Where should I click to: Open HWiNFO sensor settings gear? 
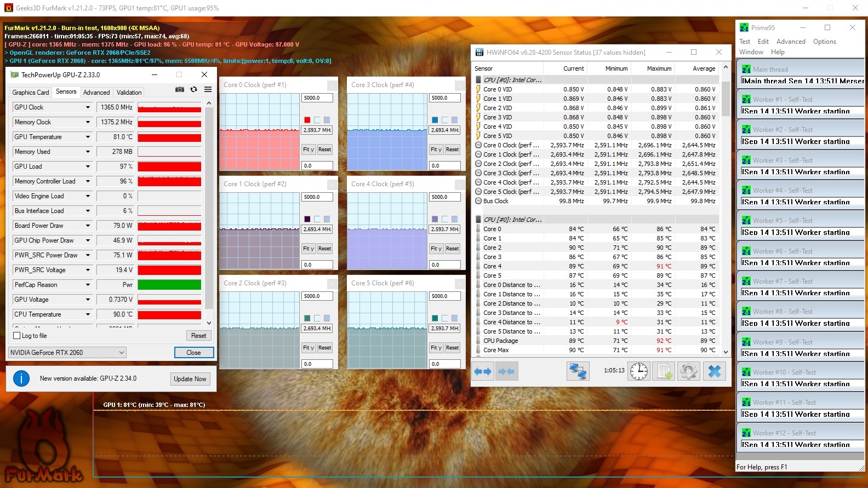click(x=689, y=371)
